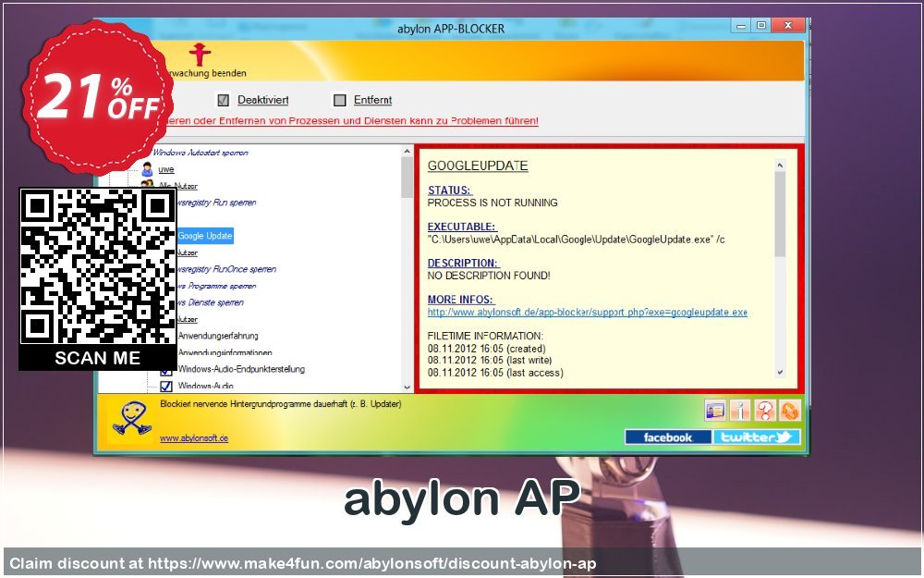Click the tree list scrollbar thumb
The image size is (924, 578).
click(407, 178)
